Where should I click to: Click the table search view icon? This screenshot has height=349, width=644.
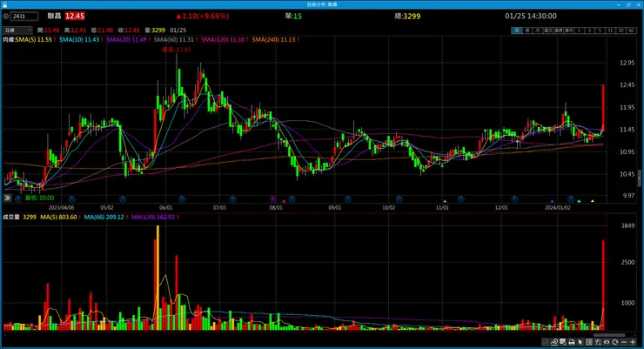coord(563,342)
